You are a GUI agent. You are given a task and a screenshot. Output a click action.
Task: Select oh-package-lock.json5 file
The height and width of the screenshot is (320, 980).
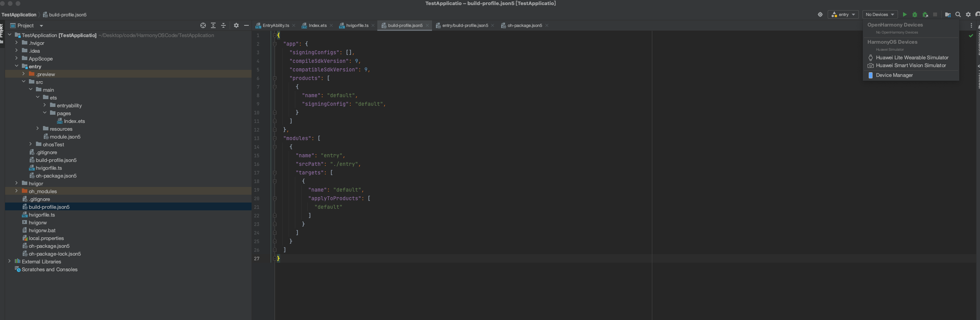(x=55, y=254)
